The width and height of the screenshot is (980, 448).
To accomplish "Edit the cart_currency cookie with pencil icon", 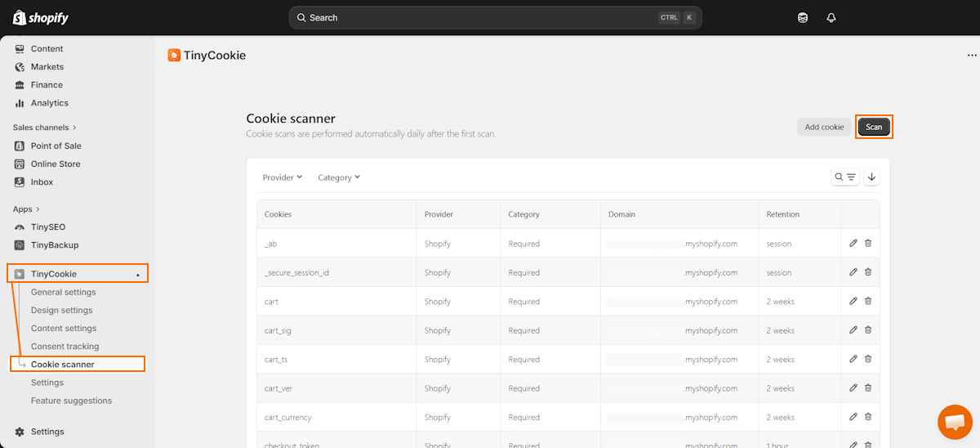I will pos(853,417).
